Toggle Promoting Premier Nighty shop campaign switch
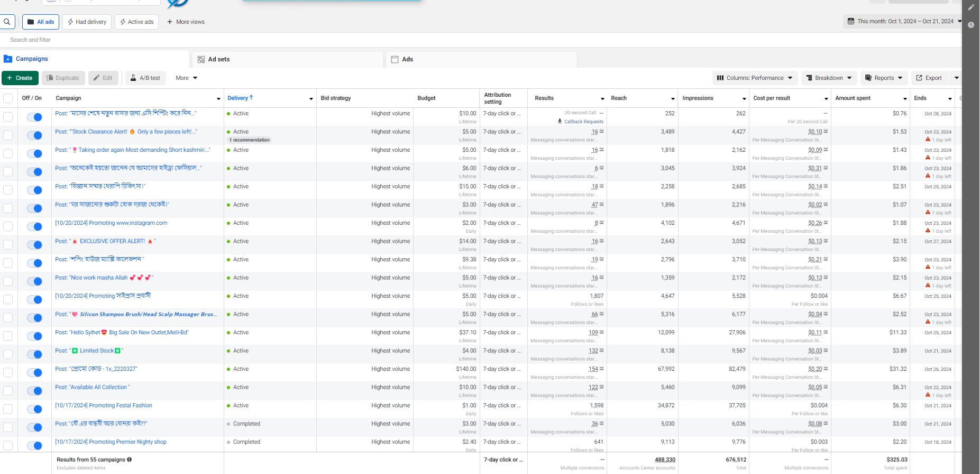The image size is (980, 474). coord(34,445)
